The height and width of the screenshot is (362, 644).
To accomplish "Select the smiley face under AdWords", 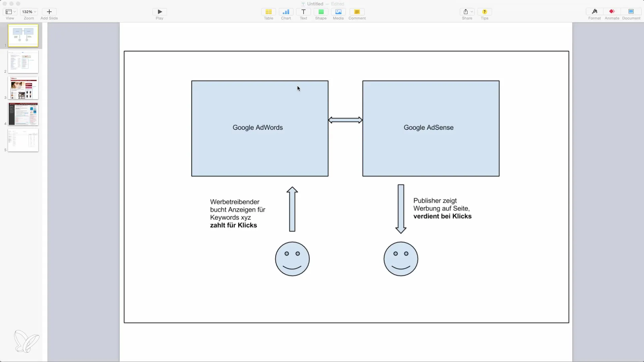I will click(292, 259).
